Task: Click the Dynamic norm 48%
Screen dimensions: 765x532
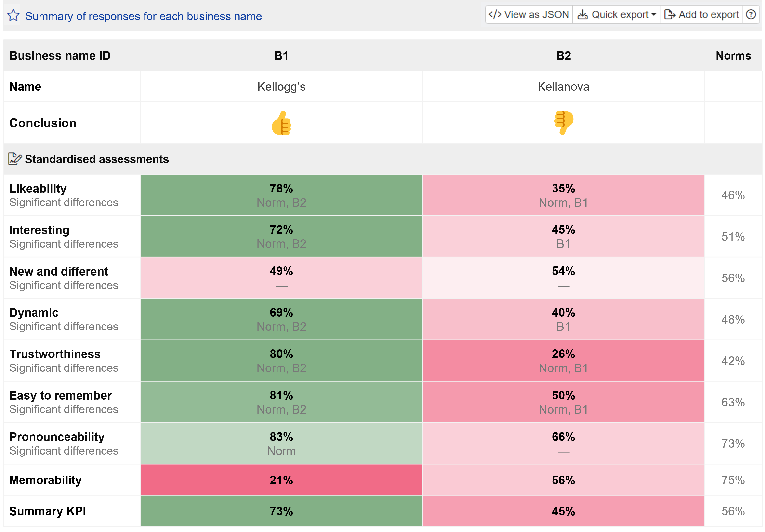Action: pos(733,320)
